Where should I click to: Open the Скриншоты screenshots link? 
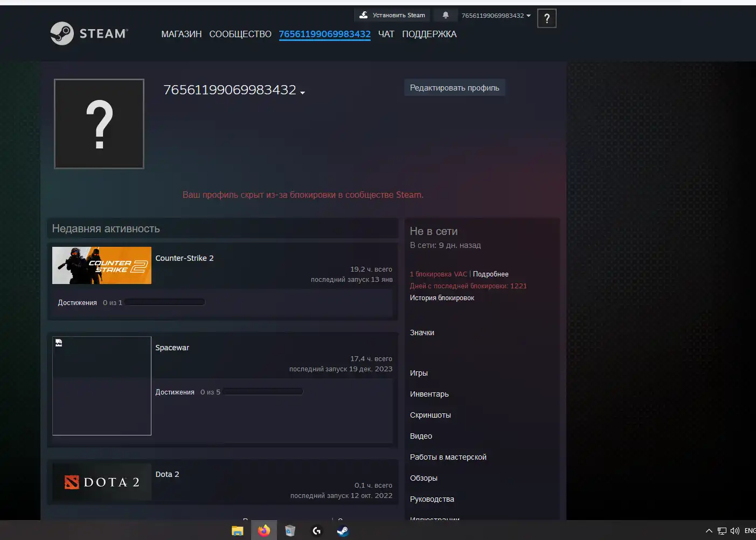pyautogui.click(x=431, y=415)
